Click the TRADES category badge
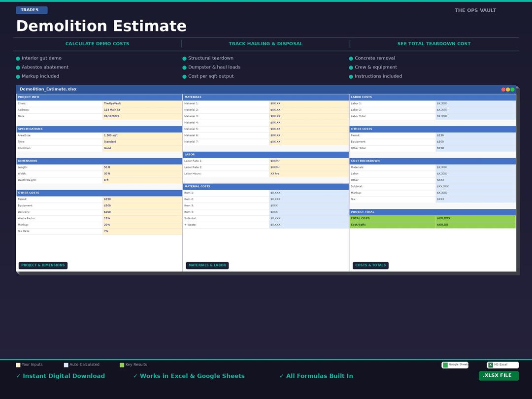 coord(32,10)
